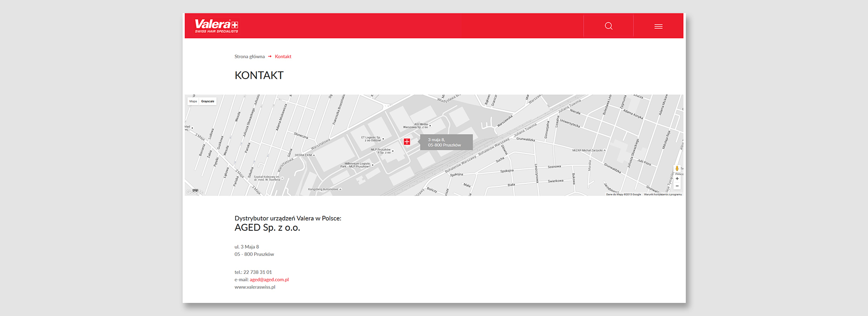The width and height of the screenshot is (868, 316).
Task: Click the KONTAKT page heading
Action: 259,75
